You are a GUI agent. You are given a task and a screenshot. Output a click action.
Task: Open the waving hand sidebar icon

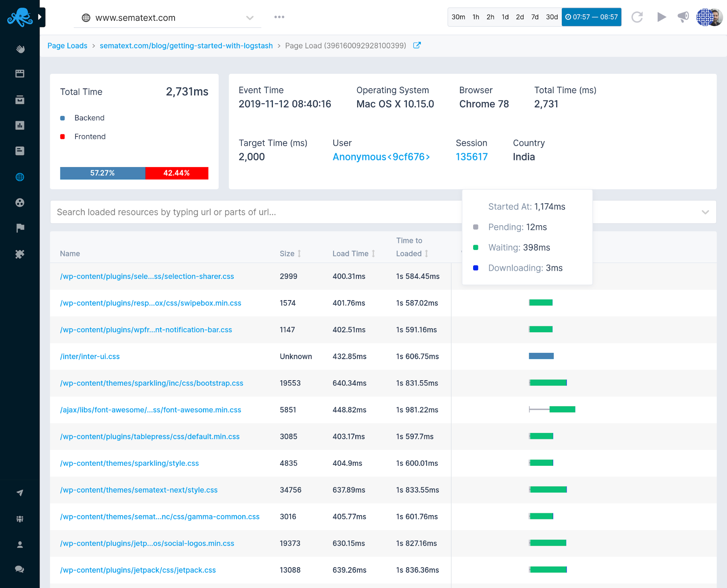coord(20,49)
